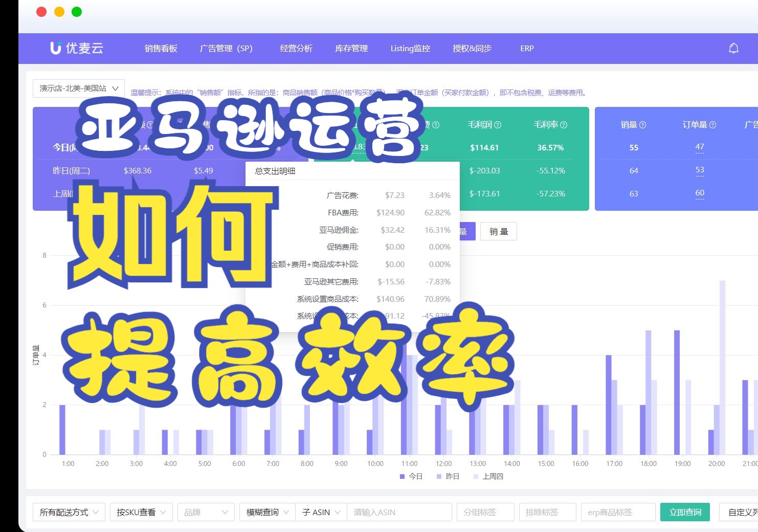Click the macOS green maximize button
Viewport: 758px width, 532px height.
[x=77, y=12]
